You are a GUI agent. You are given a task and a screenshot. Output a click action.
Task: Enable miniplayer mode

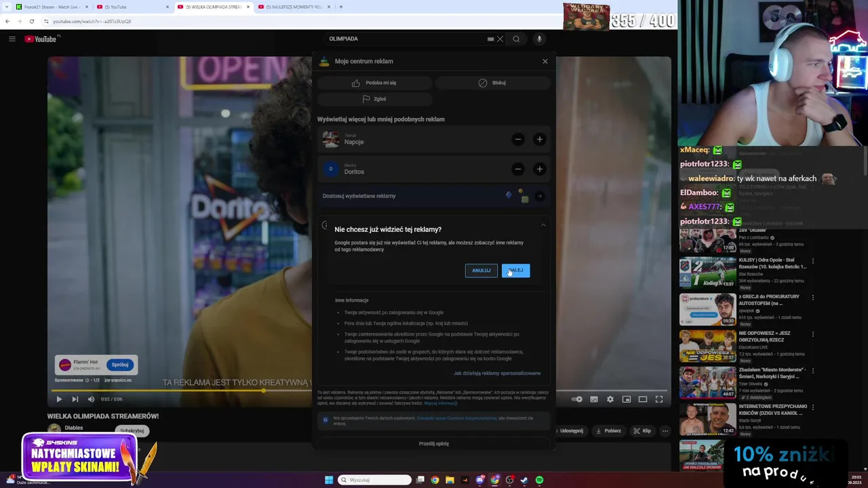coord(627,399)
